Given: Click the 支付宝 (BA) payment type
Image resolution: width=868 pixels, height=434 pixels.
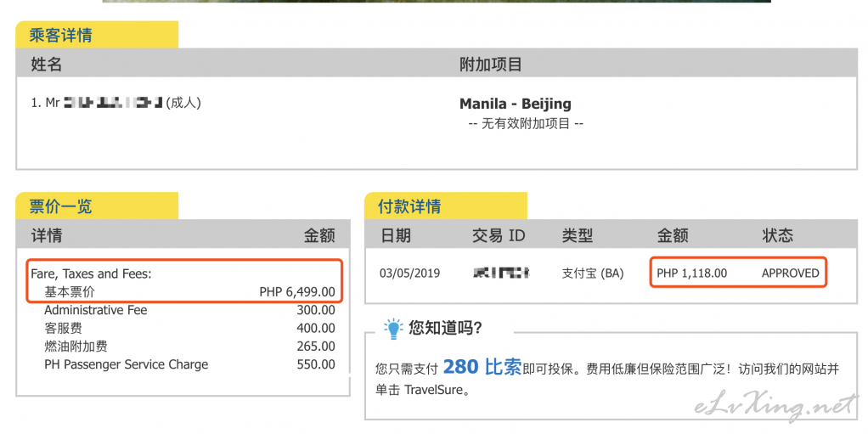Looking at the screenshot, I should tap(593, 273).
